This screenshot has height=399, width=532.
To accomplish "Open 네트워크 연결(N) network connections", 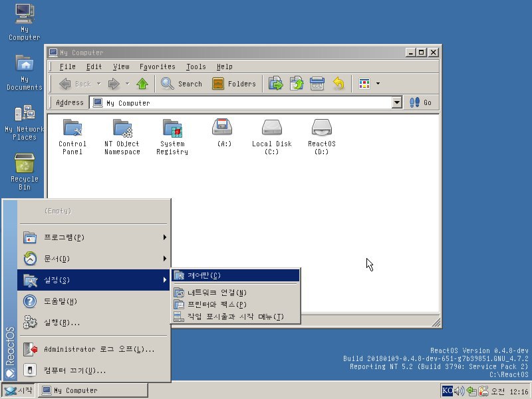I will click(x=236, y=293).
